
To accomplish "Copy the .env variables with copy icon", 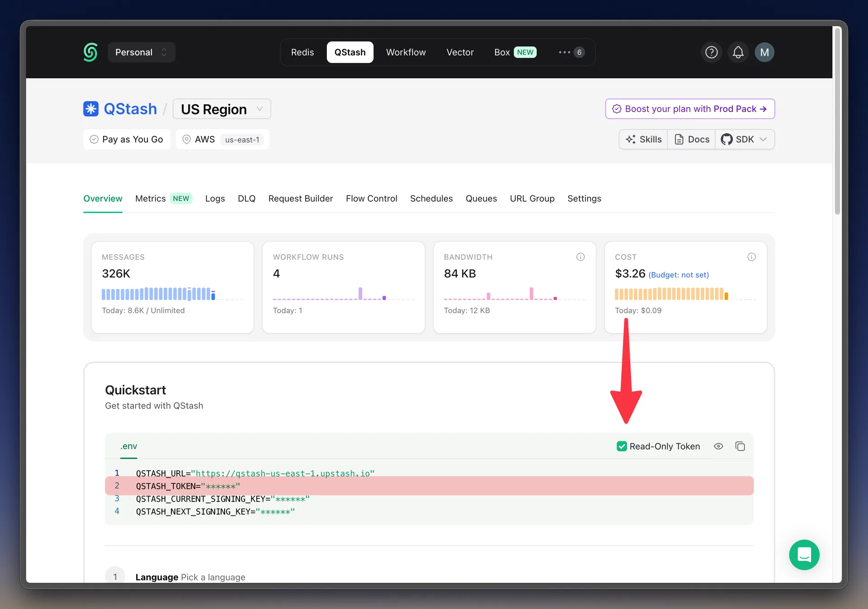I will click(x=740, y=446).
